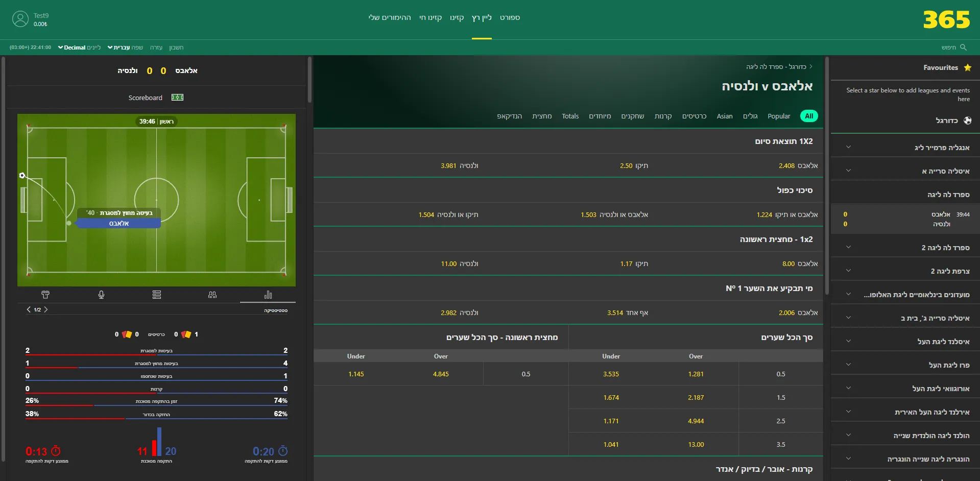This screenshot has width=980, height=481.
Task: Click the football icon next to כדורגל
Action: click(x=968, y=121)
